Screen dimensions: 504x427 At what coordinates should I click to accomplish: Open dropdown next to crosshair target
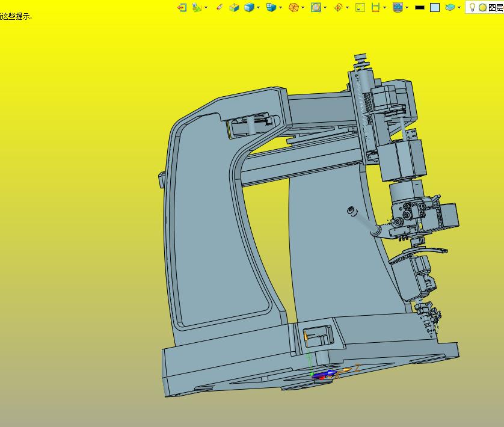pyautogui.click(x=347, y=7)
